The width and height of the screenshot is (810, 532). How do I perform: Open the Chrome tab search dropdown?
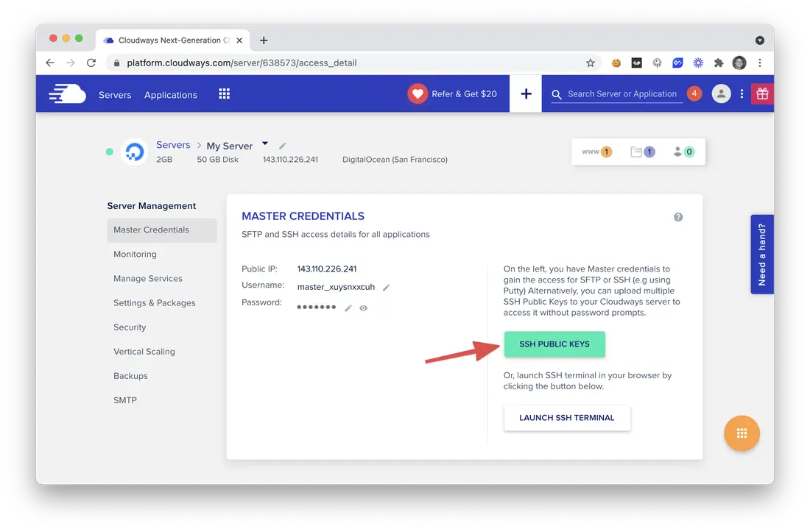pyautogui.click(x=759, y=40)
